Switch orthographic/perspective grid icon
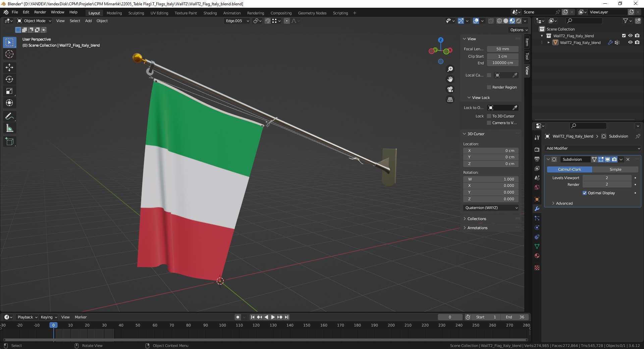644x349 pixels. 450,99
